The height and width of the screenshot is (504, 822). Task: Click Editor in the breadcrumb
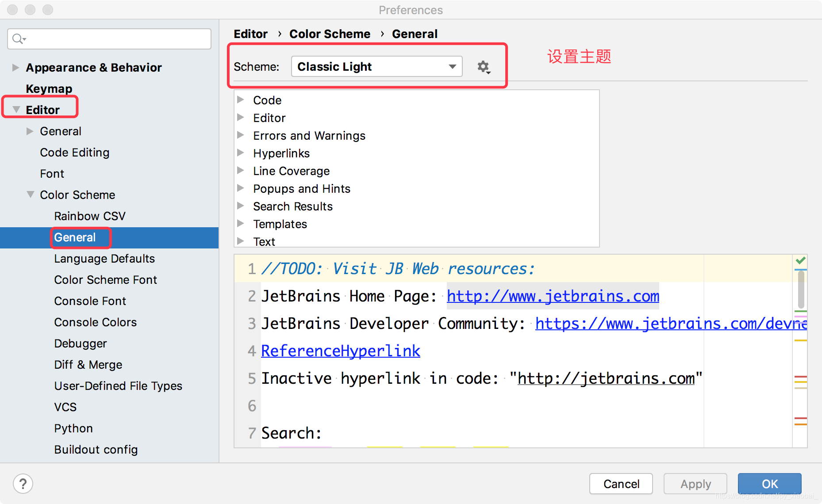coord(251,34)
